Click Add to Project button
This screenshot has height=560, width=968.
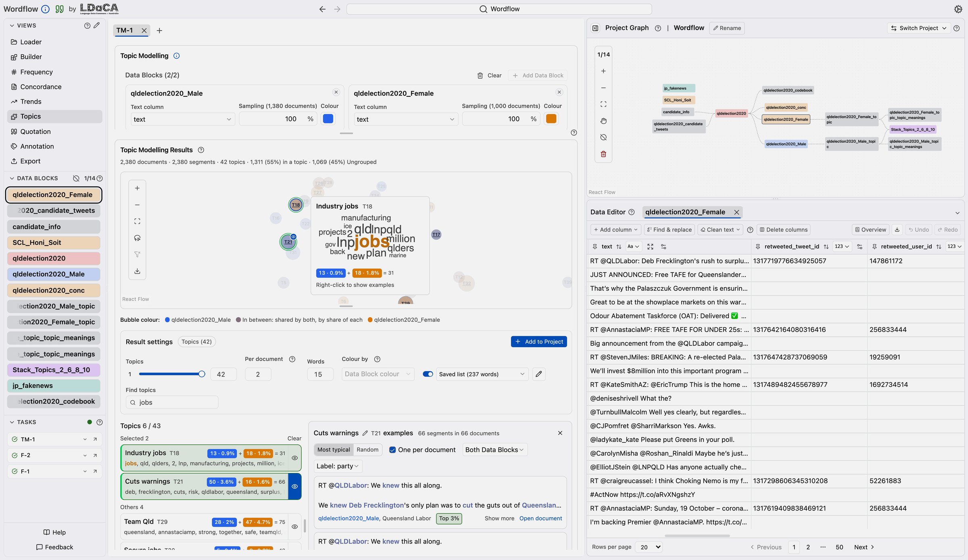pyautogui.click(x=539, y=342)
